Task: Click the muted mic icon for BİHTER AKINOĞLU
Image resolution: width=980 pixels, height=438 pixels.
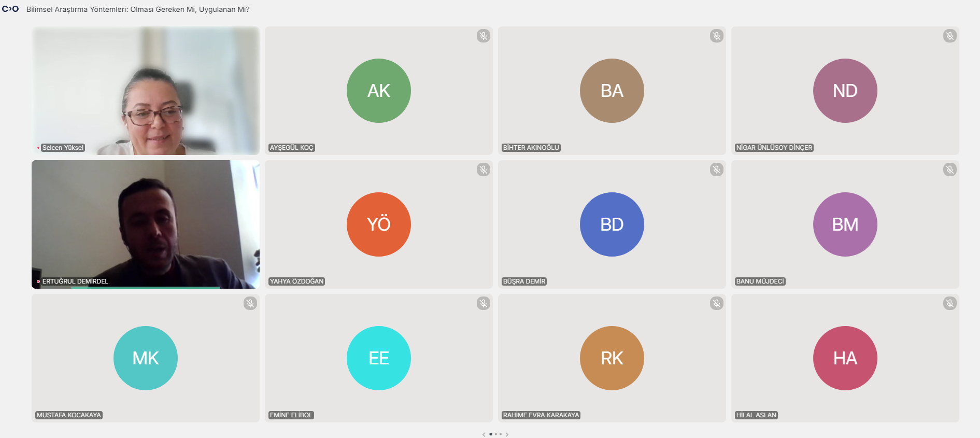Action: coord(716,36)
